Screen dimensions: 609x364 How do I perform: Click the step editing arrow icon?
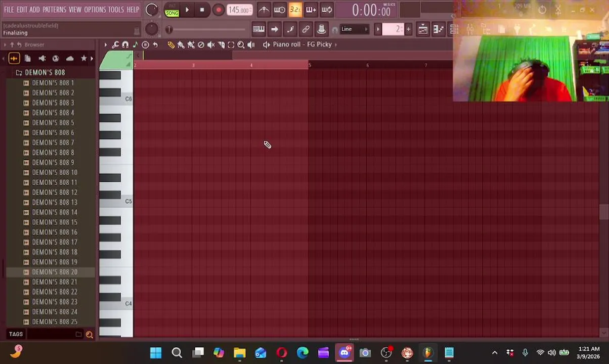(274, 29)
